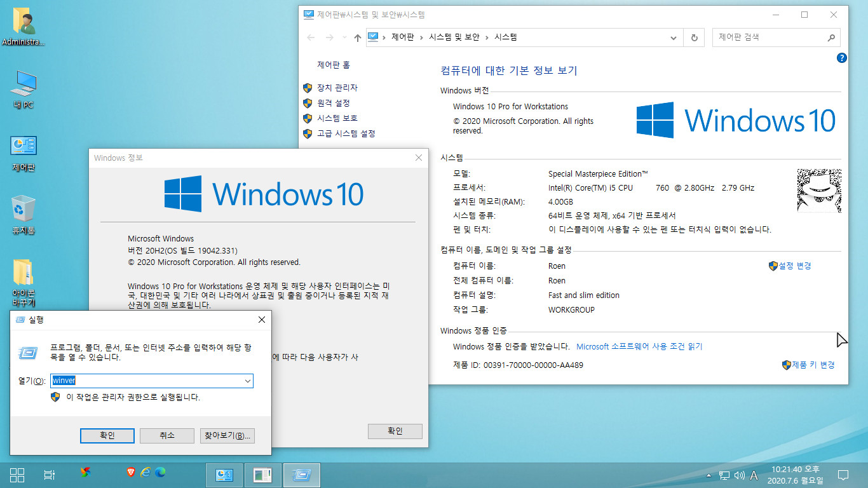Select the 아이콘 바꾸기 folder icon

[x=24, y=283]
